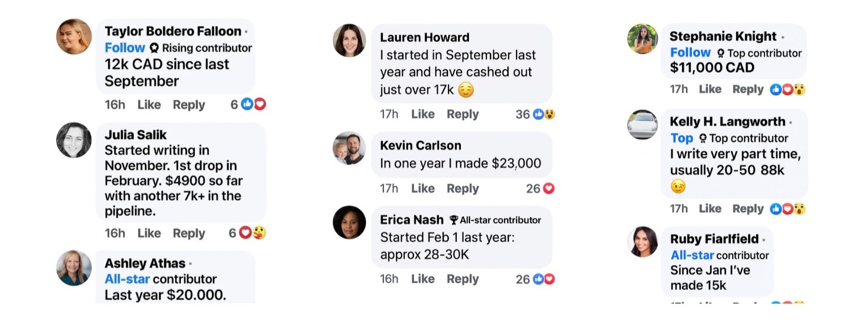Viewport: 868px width, 322px height.
Task: Click All-star link under Ashley Athas
Action: (127, 279)
